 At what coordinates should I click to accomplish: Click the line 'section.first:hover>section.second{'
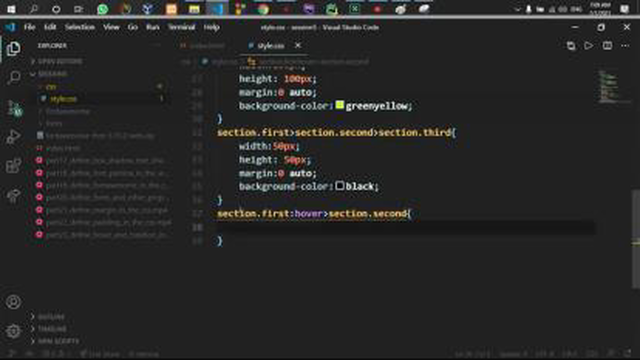coord(314,213)
